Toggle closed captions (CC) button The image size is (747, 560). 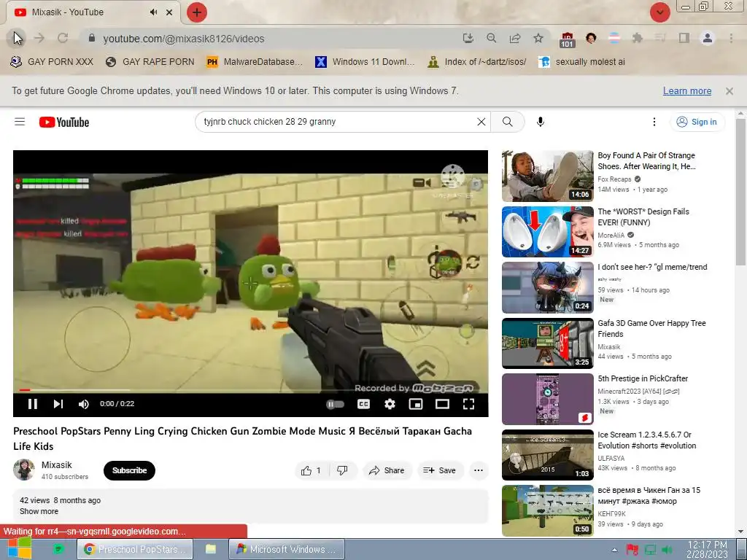[x=363, y=404]
